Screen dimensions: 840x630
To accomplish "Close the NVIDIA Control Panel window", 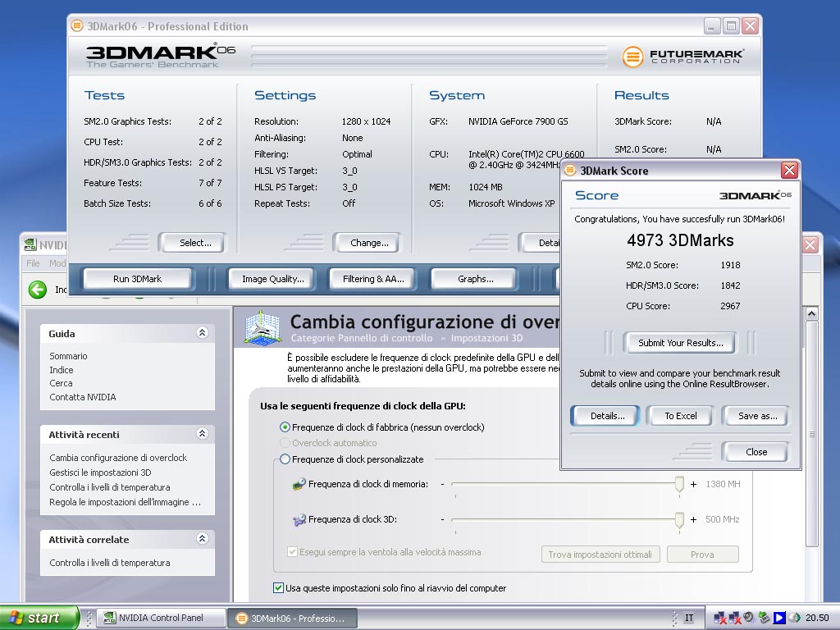I will click(x=810, y=244).
